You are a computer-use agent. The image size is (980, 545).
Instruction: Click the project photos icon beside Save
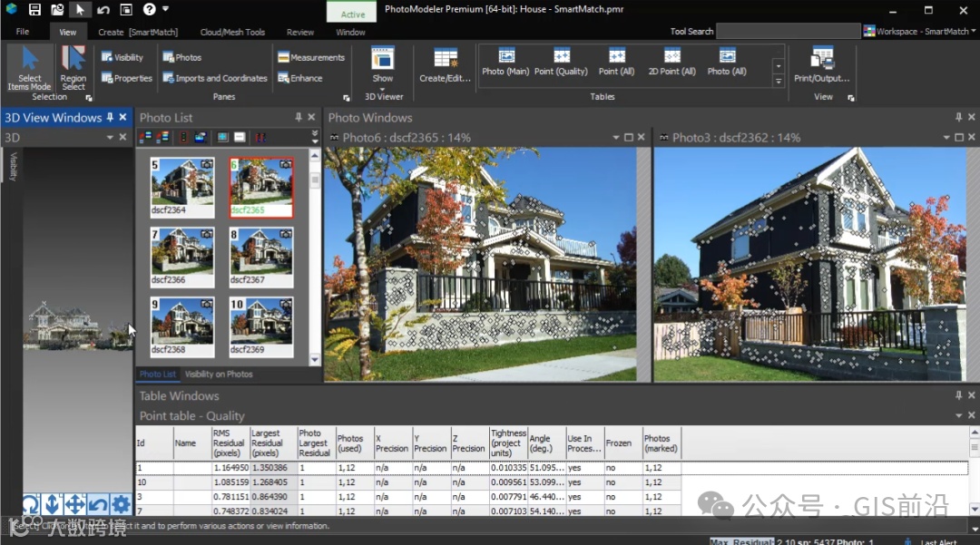(x=57, y=9)
